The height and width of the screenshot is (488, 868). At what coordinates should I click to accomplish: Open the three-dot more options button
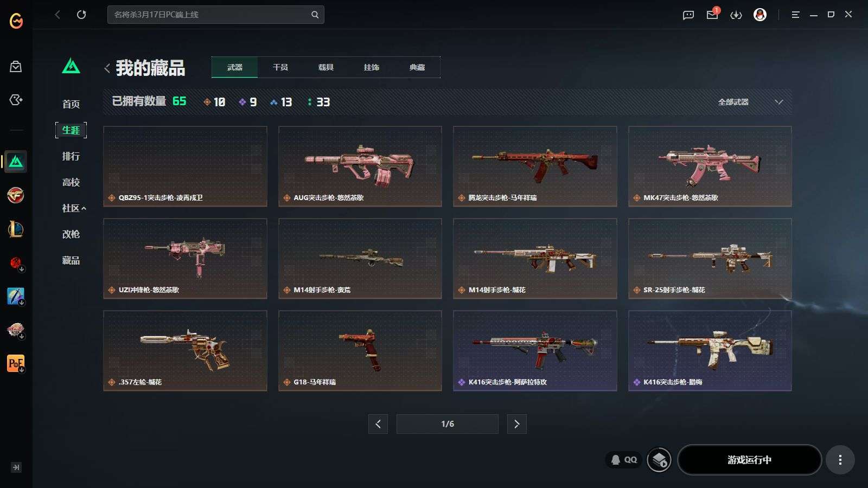(x=840, y=460)
